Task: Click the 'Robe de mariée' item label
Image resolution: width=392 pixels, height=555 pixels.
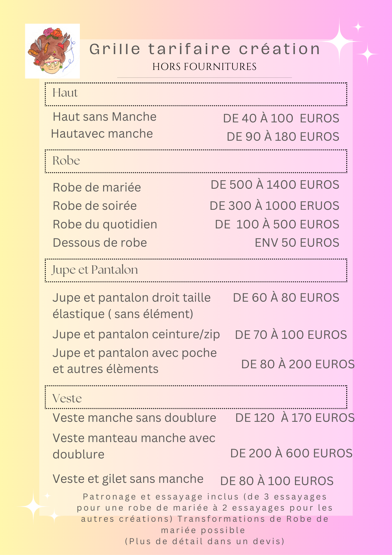Action: (97, 188)
